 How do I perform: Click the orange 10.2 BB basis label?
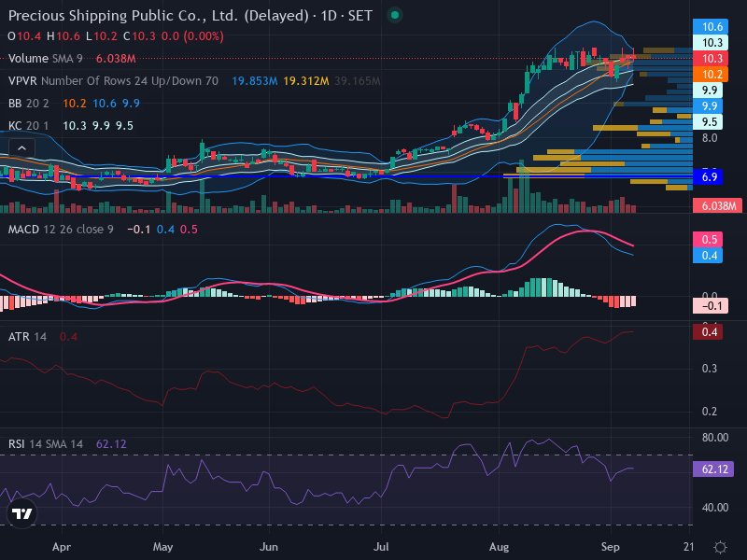710,75
